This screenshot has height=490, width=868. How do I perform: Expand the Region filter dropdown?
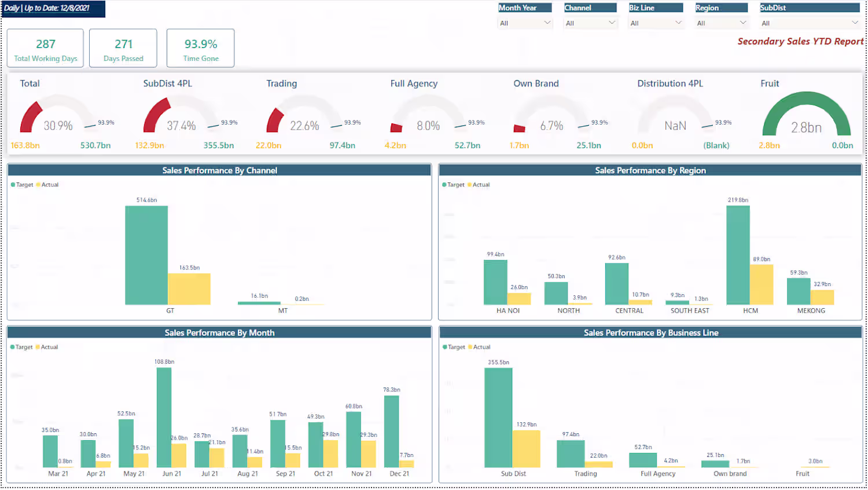pos(722,23)
